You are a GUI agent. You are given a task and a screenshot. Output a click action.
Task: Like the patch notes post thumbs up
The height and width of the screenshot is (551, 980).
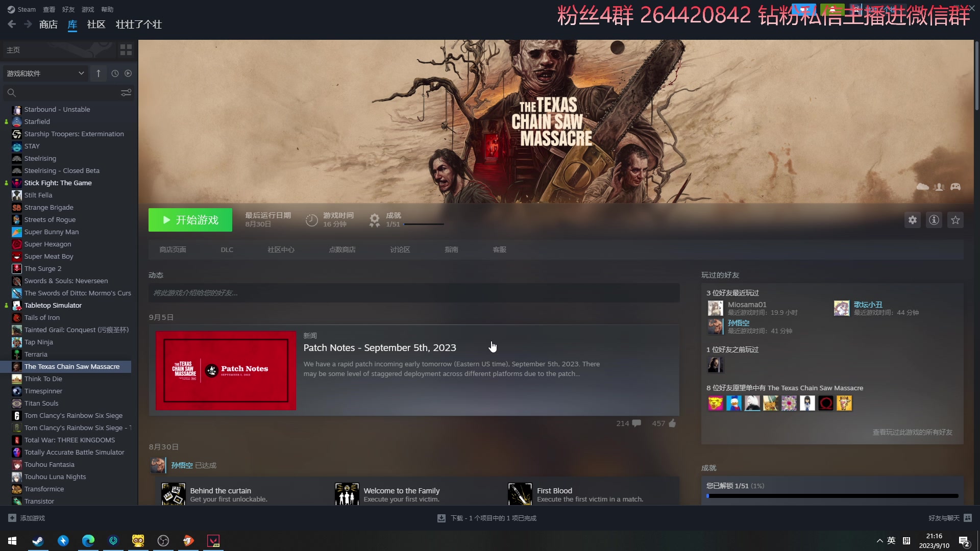(x=672, y=423)
